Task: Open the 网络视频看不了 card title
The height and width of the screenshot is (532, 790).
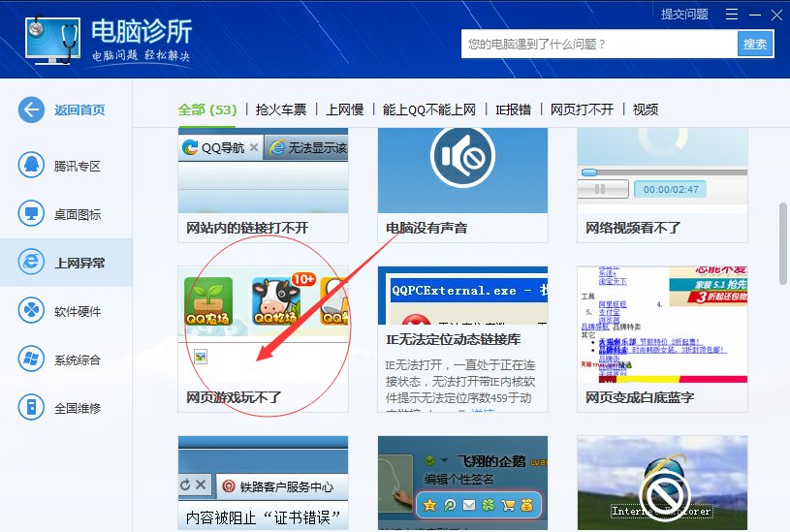Action: [633, 228]
